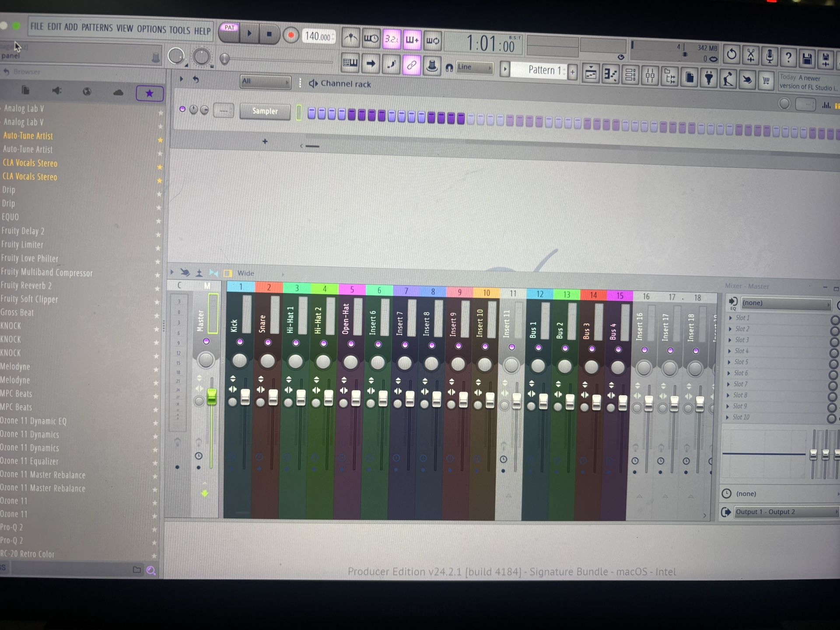Toggle note/clip grouping icon

(x=391, y=65)
